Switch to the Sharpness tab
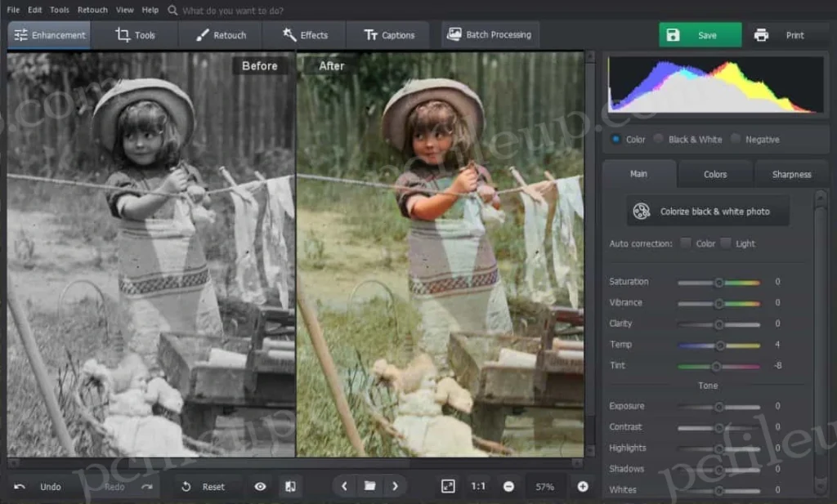This screenshot has width=837, height=504. click(790, 173)
